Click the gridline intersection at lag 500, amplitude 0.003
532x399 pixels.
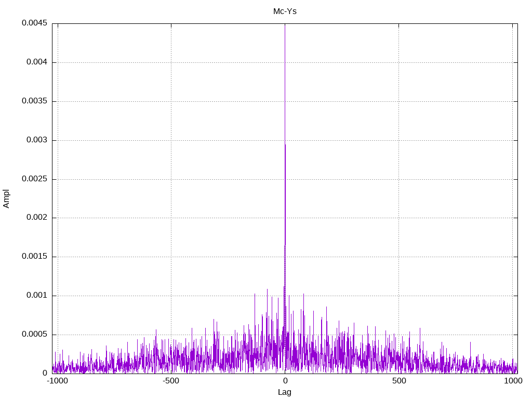tap(398, 140)
